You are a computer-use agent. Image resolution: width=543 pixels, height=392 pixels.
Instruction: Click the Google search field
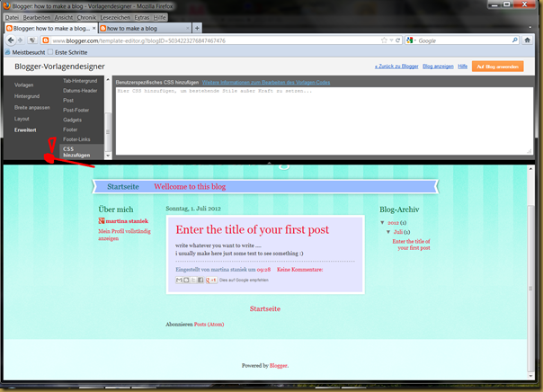click(x=464, y=40)
